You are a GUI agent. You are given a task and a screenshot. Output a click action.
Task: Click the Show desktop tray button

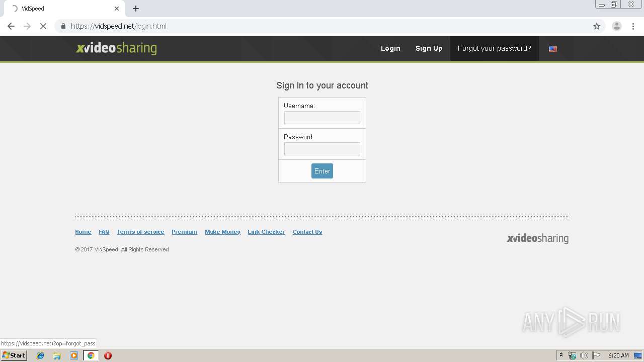click(638, 355)
